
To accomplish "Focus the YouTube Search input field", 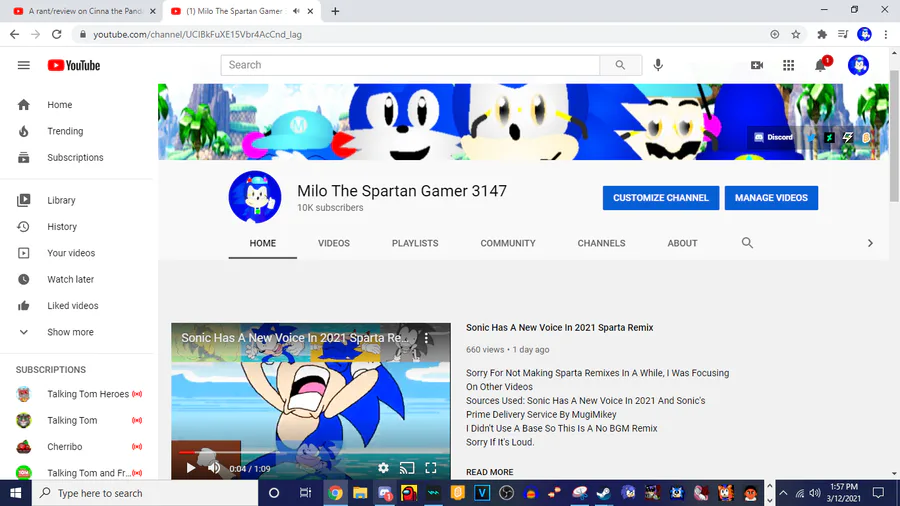I will (410, 65).
